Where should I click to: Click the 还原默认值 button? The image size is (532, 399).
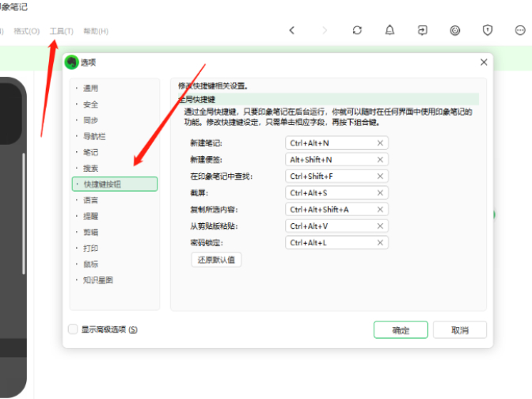click(216, 260)
